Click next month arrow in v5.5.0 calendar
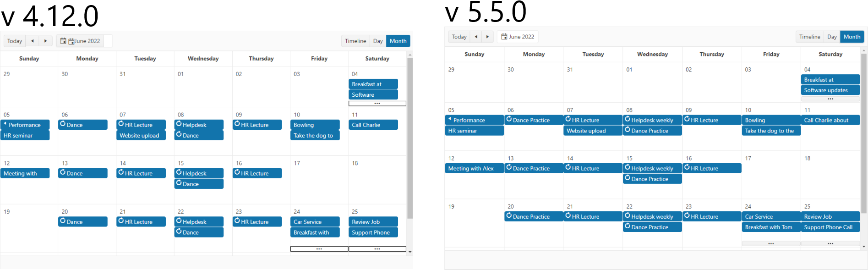 tap(487, 37)
